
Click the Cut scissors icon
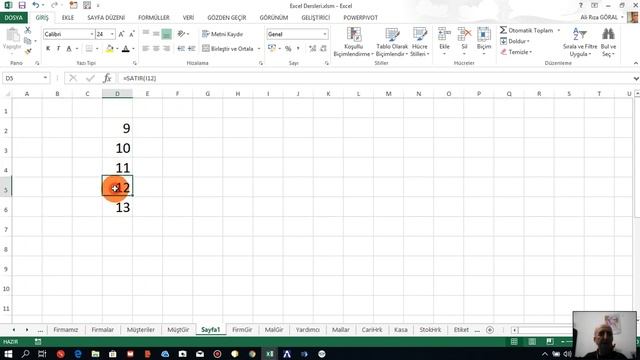click(x=28, y=31)
